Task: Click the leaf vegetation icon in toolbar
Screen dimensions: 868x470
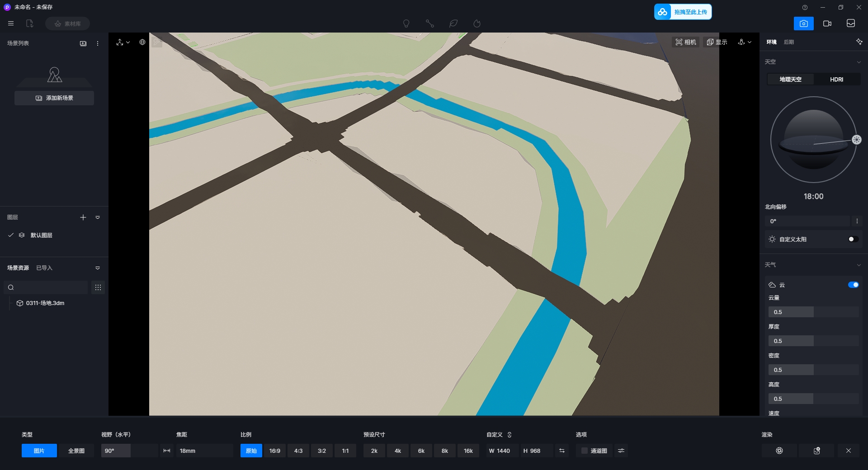Action: 453,23
